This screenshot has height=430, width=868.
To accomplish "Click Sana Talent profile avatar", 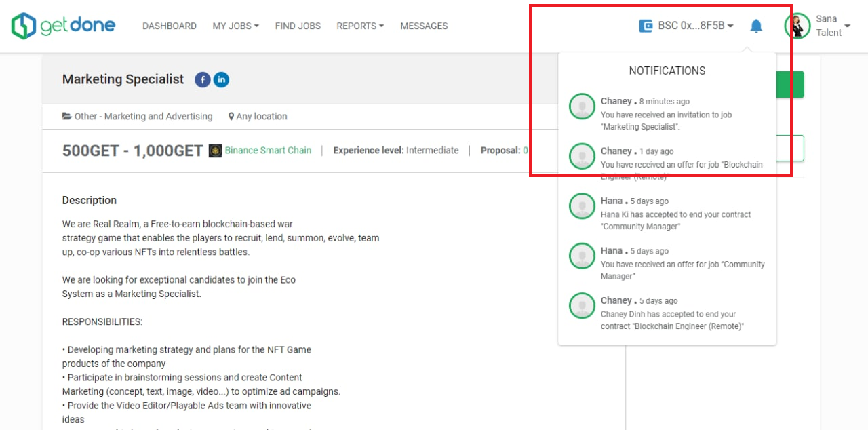I will pyautogui.click(x=797, y=26).
